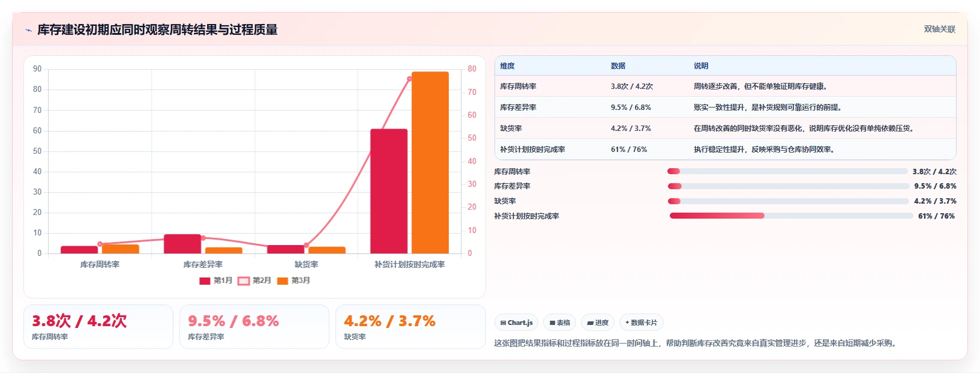This screenshot has width=980, height=373.
Task: Open the 9.5% / 6.8% 库存差异率 card
Action: point(254,327)
